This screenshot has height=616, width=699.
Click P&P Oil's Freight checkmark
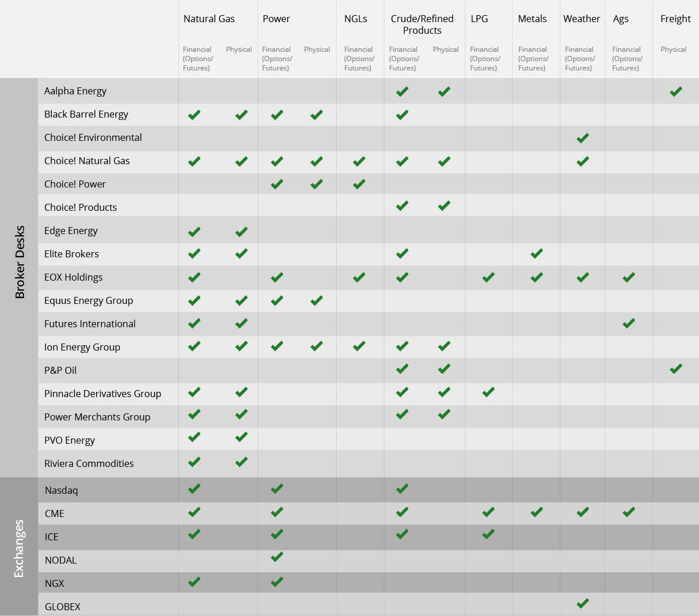pyautogui.click(x=676, y=369)
